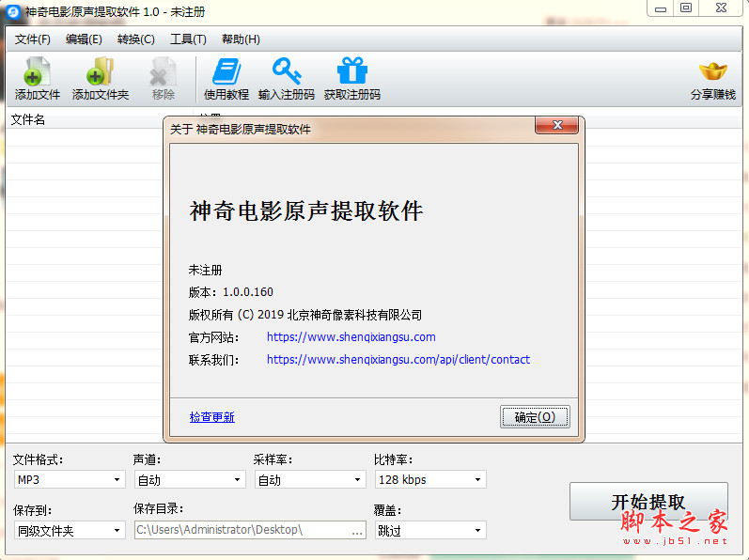Click the 添加文件夹 (add folder) icon

point(101,71)
